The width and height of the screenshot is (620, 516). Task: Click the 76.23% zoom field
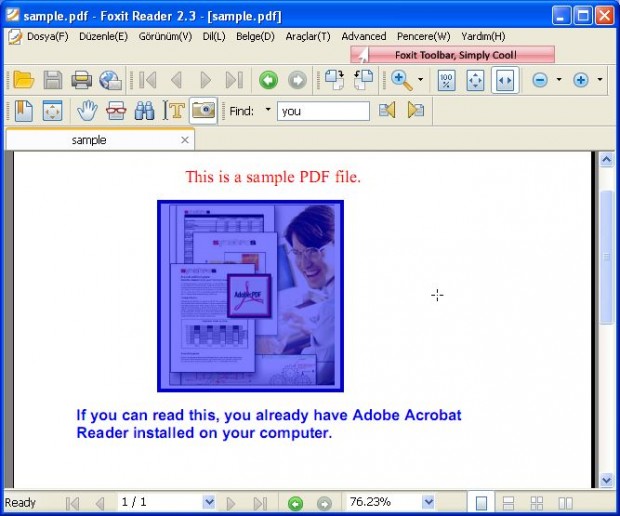384,503
